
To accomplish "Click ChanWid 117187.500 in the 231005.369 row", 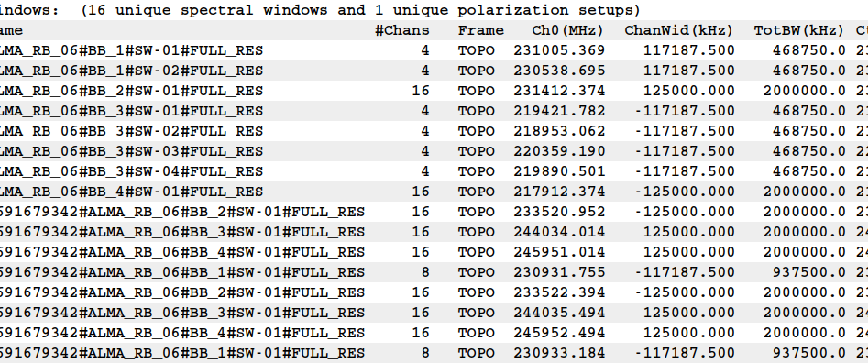I will [x=688, y=50].
